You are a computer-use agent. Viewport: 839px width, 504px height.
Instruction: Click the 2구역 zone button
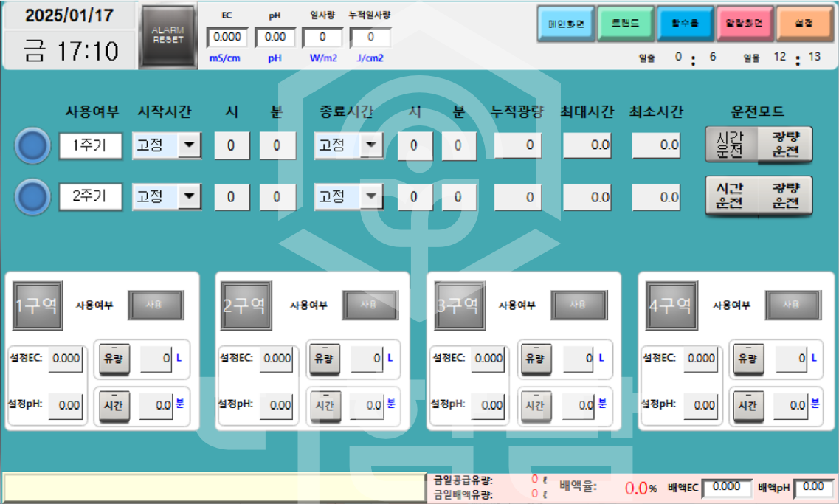click(246, 305)
